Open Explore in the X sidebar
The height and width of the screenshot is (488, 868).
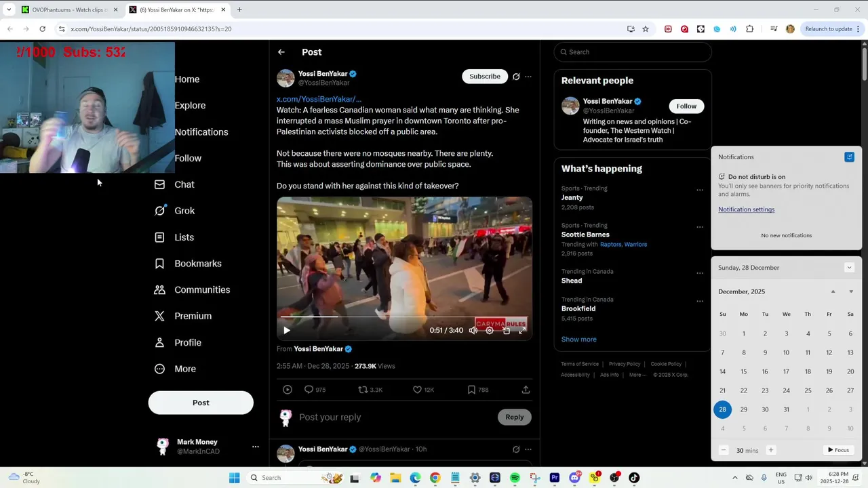pyautogui.click(x=190, y=106)
